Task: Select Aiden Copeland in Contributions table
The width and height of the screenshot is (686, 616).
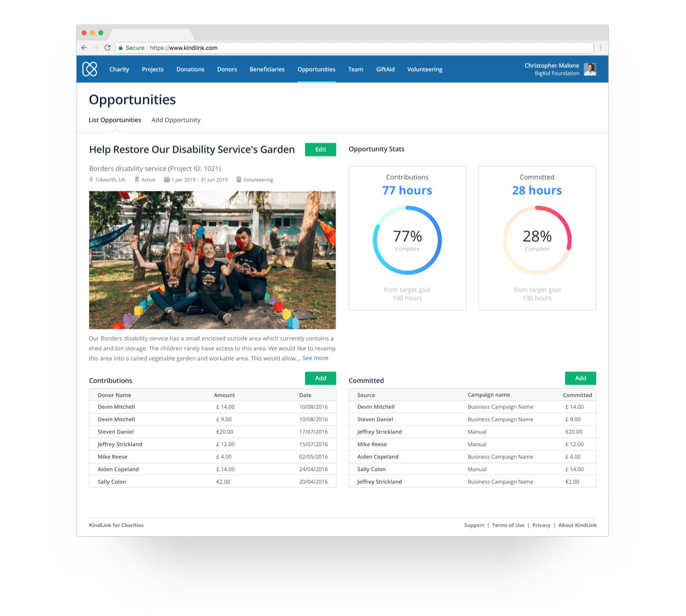Action: point(118,469)
